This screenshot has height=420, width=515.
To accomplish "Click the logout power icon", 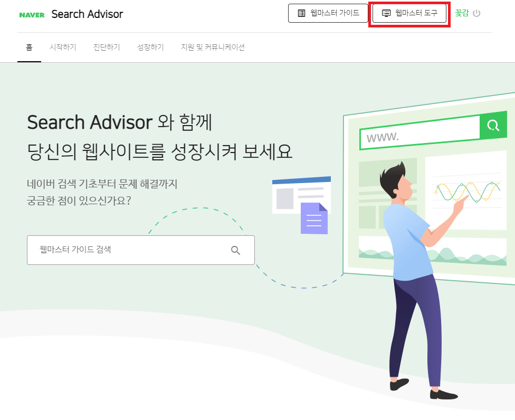I will (x=476, y=14).
